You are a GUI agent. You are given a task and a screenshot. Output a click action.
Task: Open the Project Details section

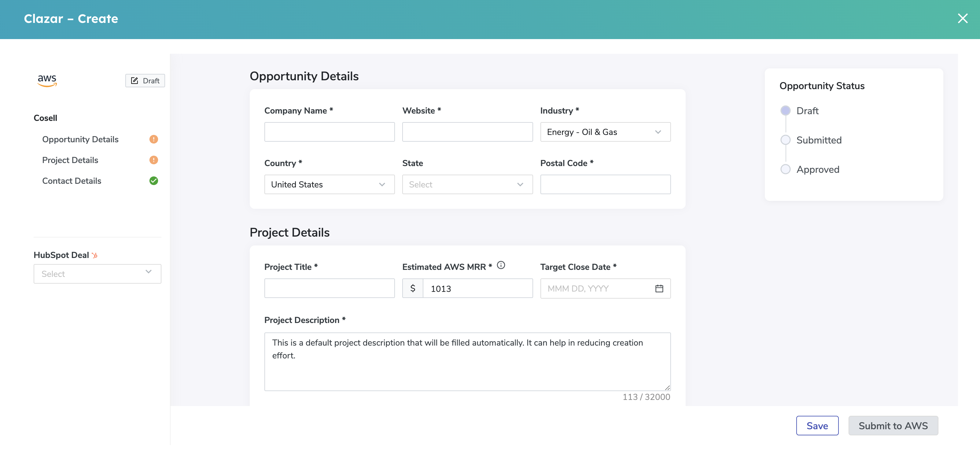pos(69,160)
